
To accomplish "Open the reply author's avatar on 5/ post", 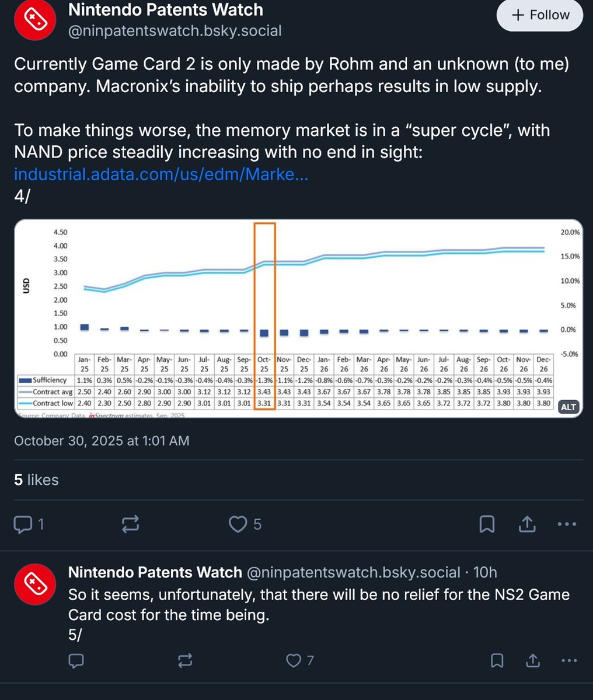I will click(34, 584).
